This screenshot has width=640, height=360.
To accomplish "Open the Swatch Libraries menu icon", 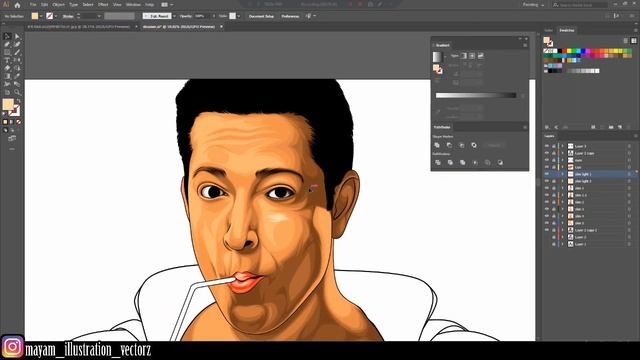I will pos(547,127).
